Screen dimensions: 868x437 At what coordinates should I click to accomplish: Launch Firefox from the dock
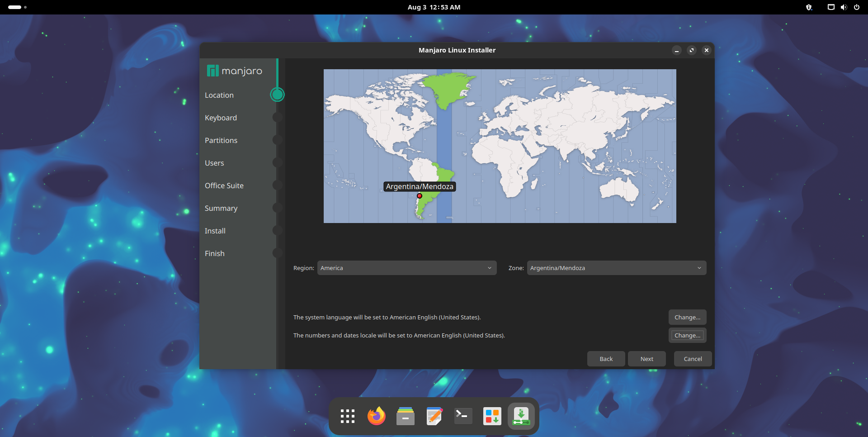click(x=377, y=416)
